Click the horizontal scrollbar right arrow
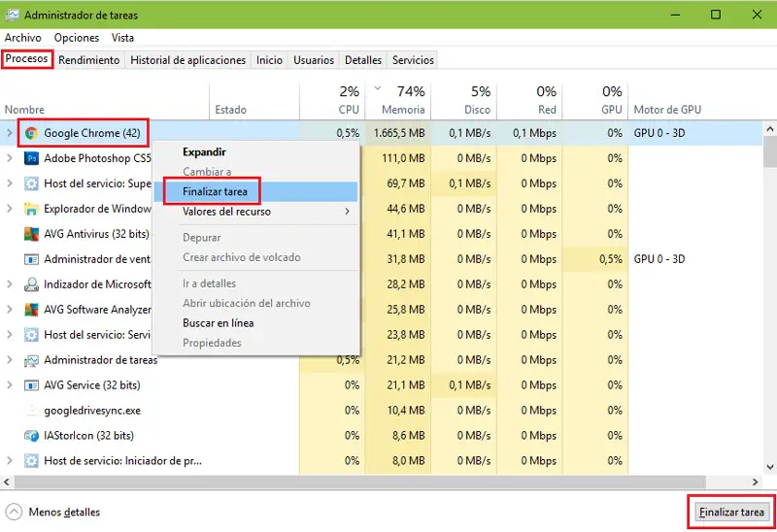 756,482
